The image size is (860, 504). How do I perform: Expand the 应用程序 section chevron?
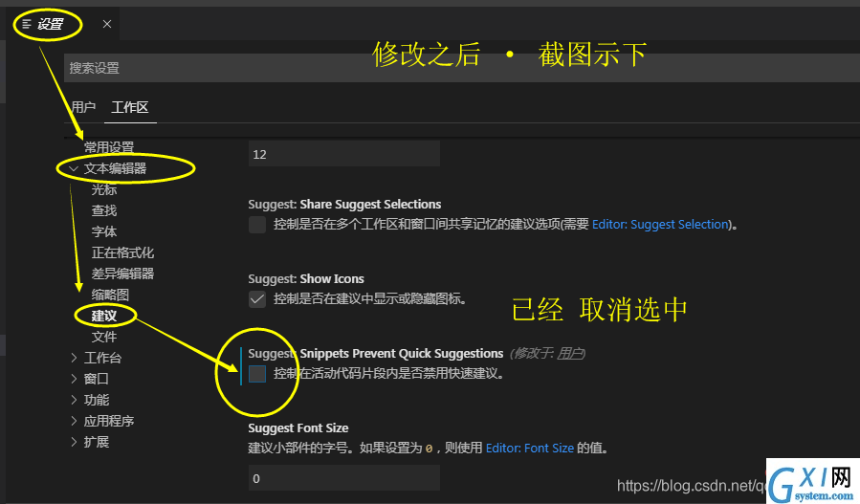tap(74, 421)
